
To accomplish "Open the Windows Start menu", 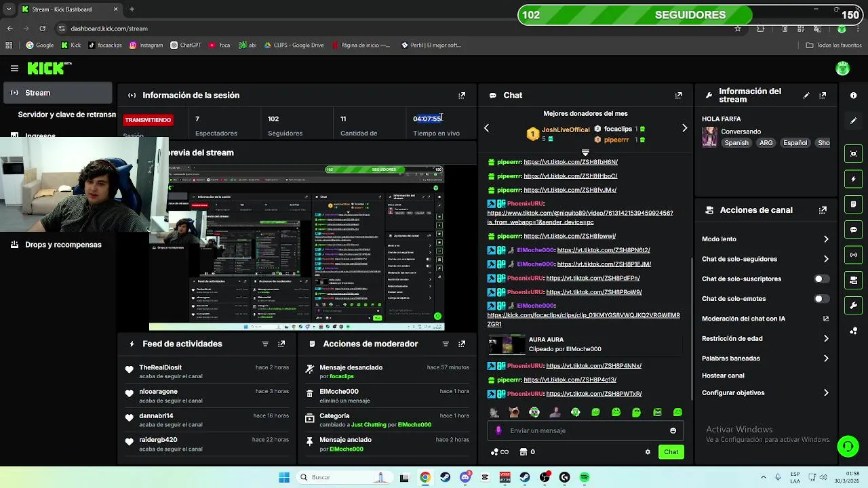I will tap(284, 477).
